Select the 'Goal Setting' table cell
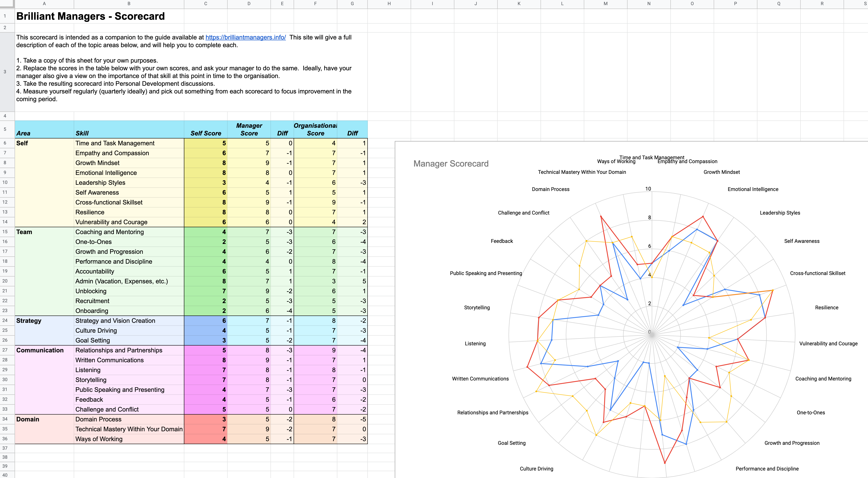This screenshot has height=478, width=868. tap(129, 340)
